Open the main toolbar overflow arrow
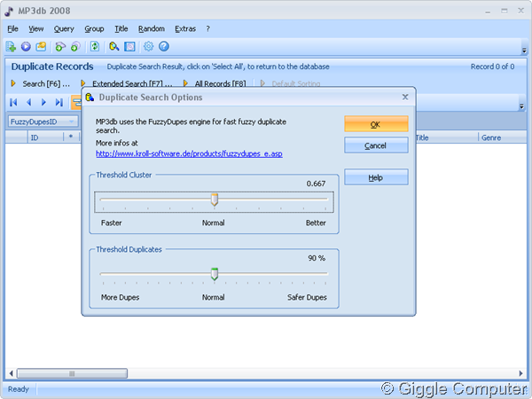This screenshot has width=532, height=399. [524, 51]
